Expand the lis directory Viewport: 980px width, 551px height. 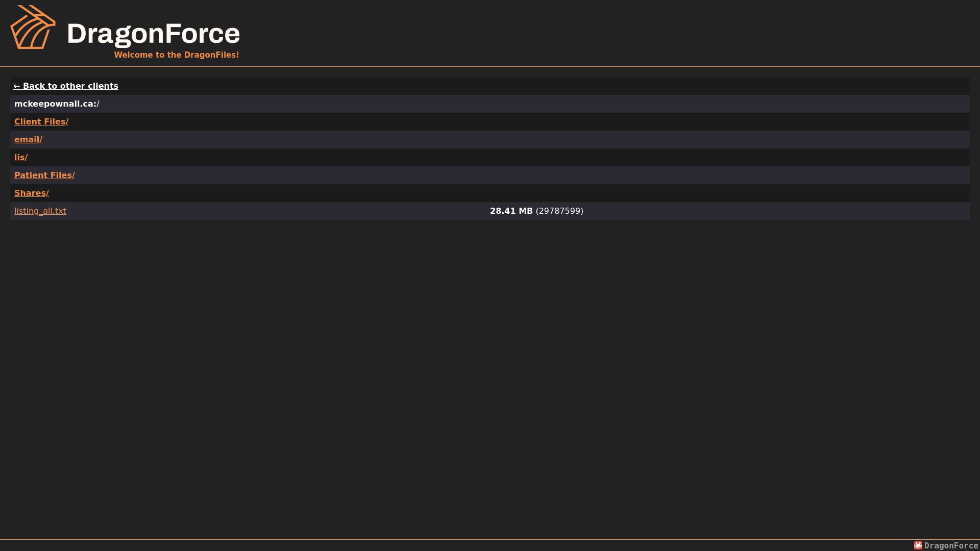21,158
